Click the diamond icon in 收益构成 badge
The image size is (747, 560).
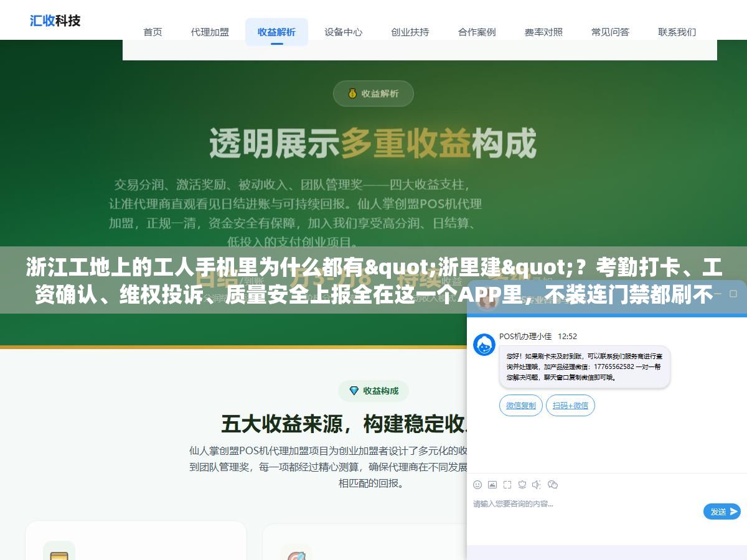(354, 391)
